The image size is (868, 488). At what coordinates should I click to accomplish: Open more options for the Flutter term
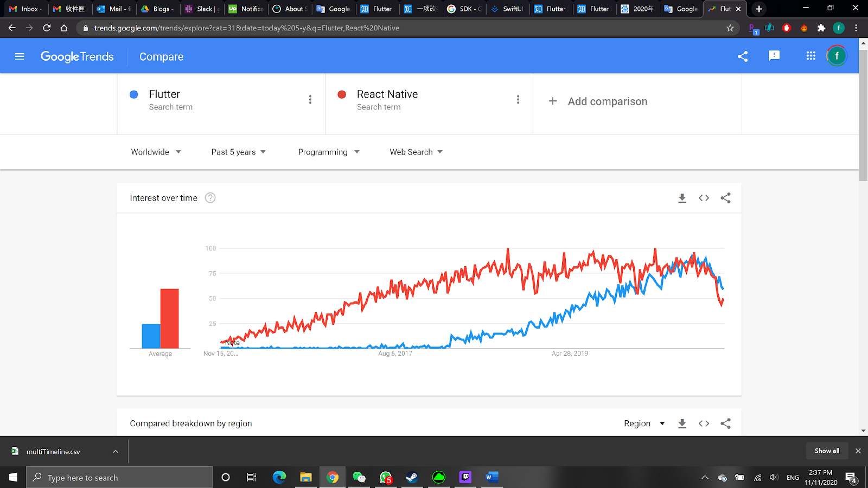click(310, 100)
